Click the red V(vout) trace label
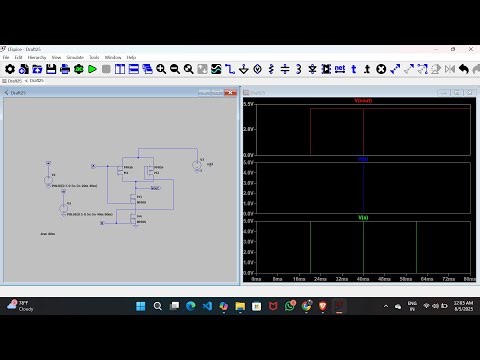This screenshot has height=360, width=480. click(363, 100)
